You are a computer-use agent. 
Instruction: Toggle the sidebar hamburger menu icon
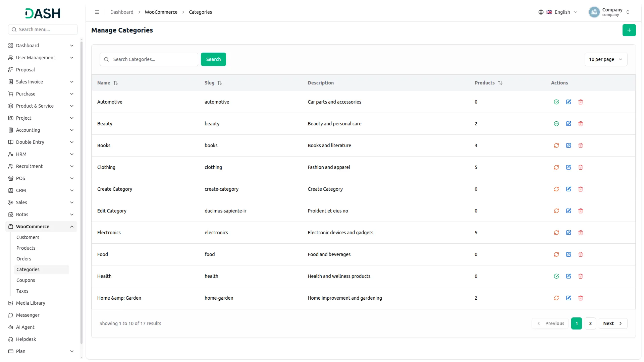[x=97, y=12]
